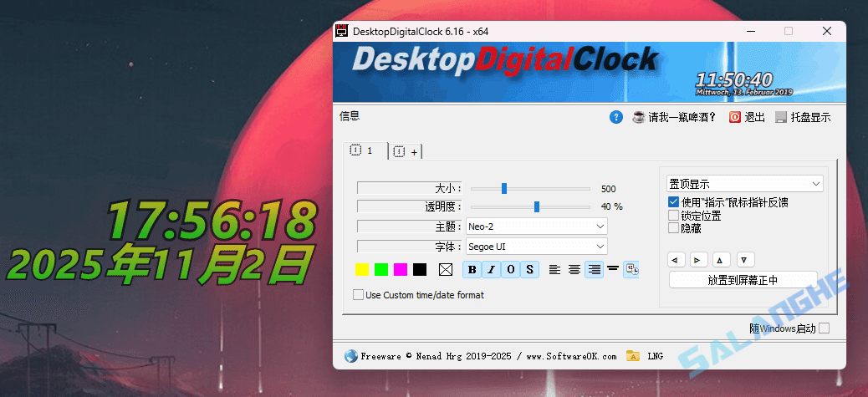
Task: Click transparency value 40 %
Action: click(x=611, y=206)
